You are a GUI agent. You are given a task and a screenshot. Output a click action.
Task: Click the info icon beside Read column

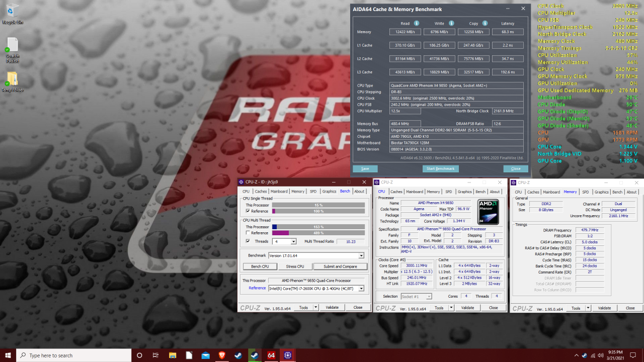pyautogui.click(x=417, y=23)
